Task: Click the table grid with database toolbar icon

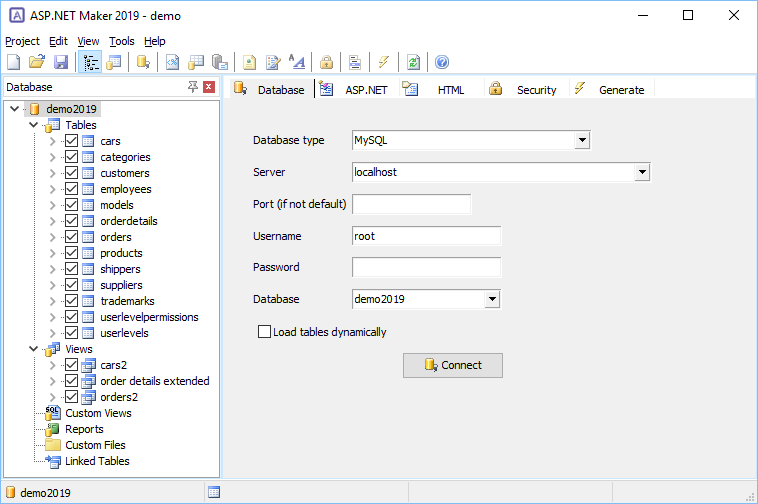Action: click(x=196, y=62)
